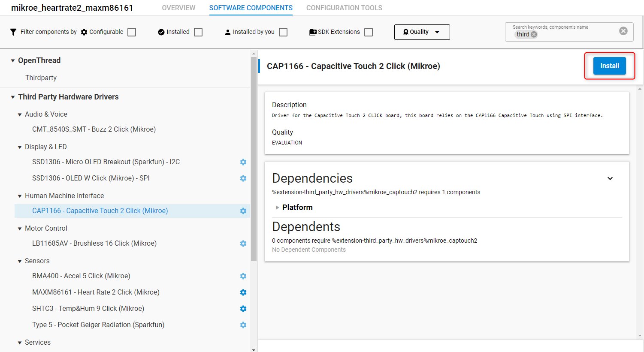Select the Thirdparty item under OpenThread
This screenshot has width=644, height=352.
coord(41,78)
